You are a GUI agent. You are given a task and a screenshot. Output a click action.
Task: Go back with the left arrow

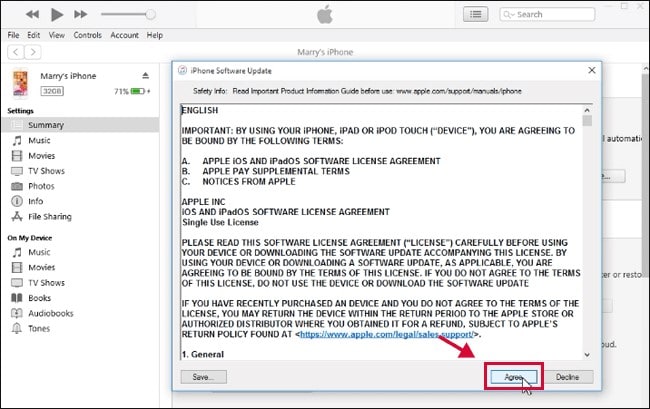pos(15,52)
